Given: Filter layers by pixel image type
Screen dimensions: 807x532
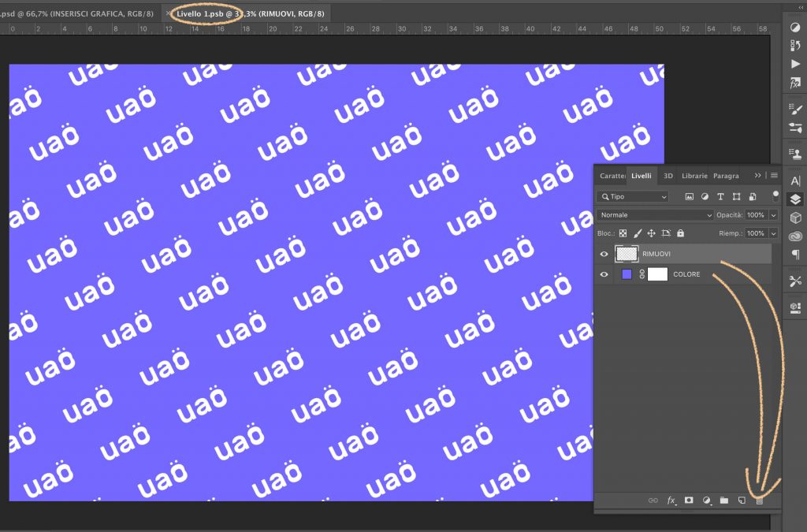Looking at the screenshot, I should pyautogui.click(x=689, y=196).
